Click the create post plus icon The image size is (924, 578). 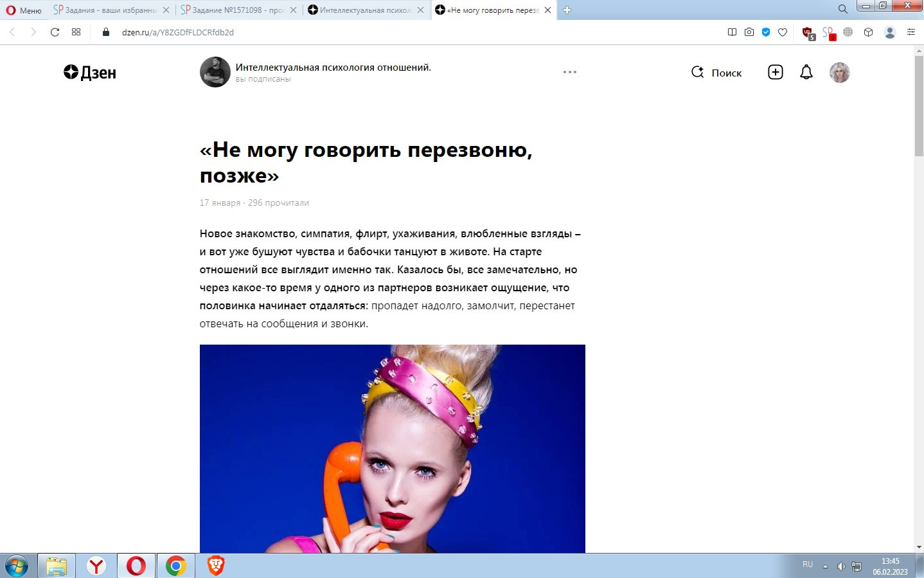tap(776, 72)
